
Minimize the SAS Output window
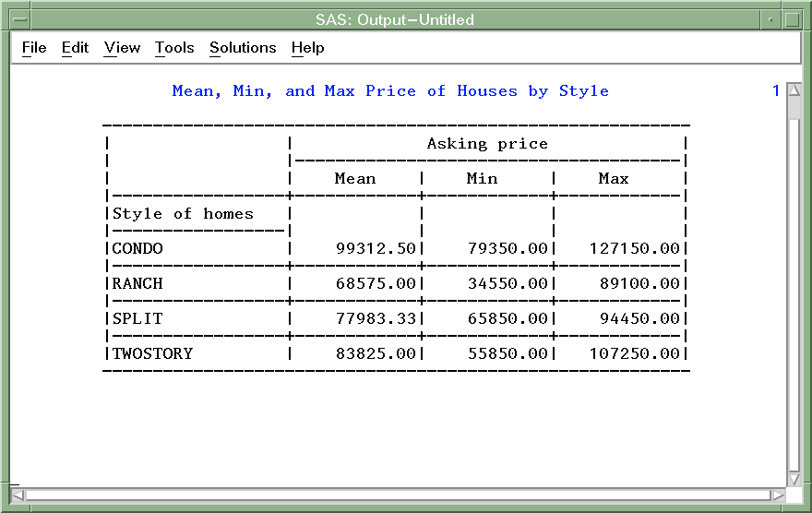click(770, 19)
